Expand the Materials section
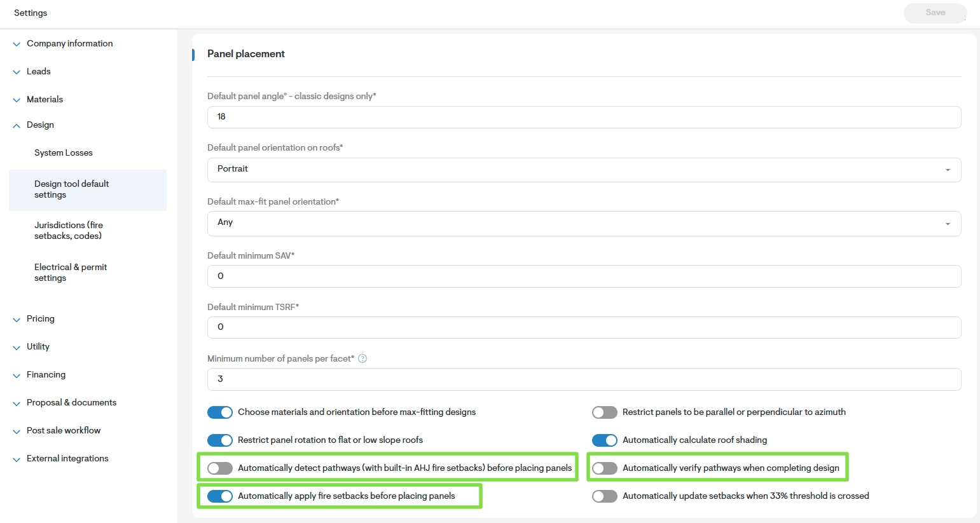Screen dimensions: 980x523 point(38,100)
